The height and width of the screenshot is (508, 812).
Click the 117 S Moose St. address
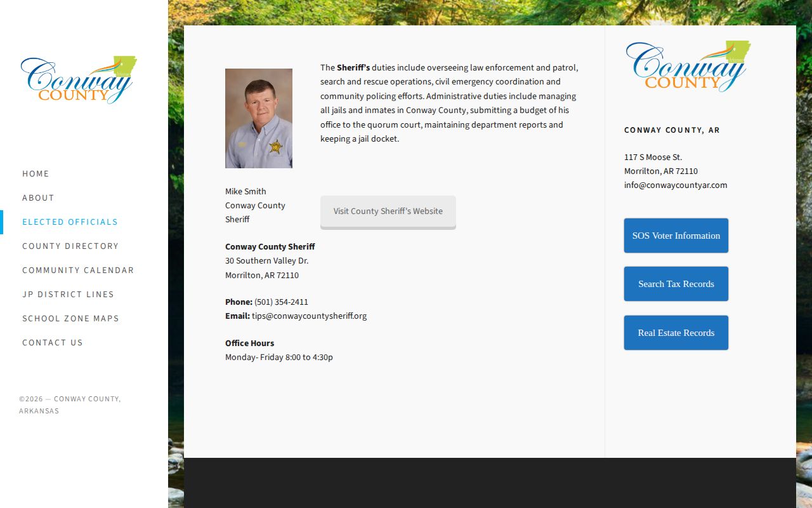pos(653,157)
